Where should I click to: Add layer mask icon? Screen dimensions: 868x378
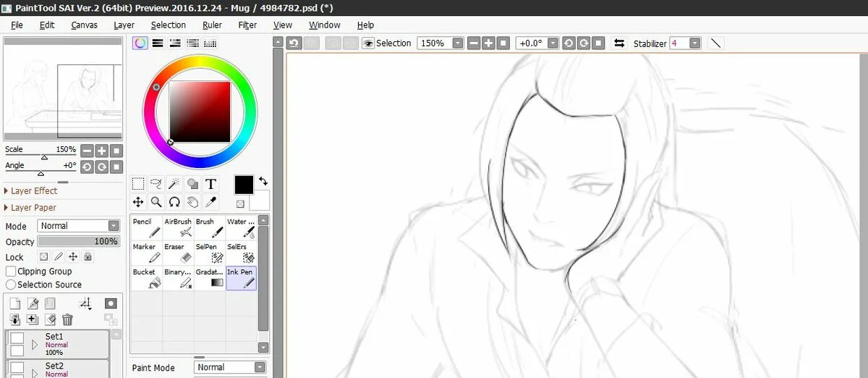pos(111,303)
